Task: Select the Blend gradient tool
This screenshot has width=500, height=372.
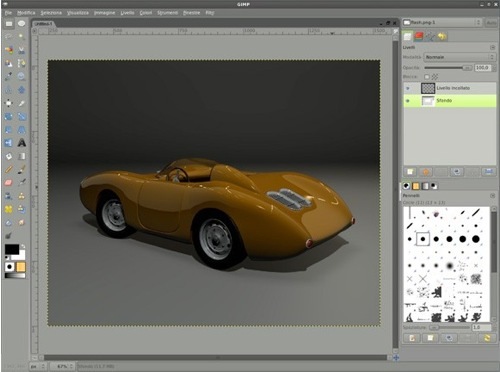Action: click(x=22, y=156)
